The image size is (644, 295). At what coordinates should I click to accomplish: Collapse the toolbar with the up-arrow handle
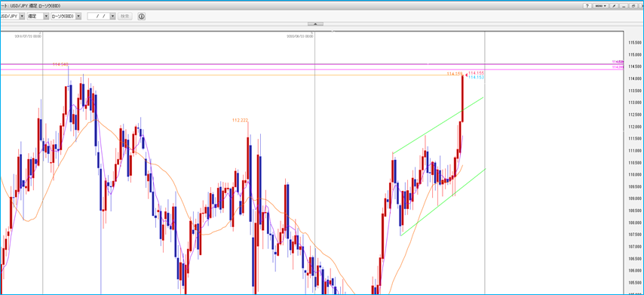[x=315, y=24]
